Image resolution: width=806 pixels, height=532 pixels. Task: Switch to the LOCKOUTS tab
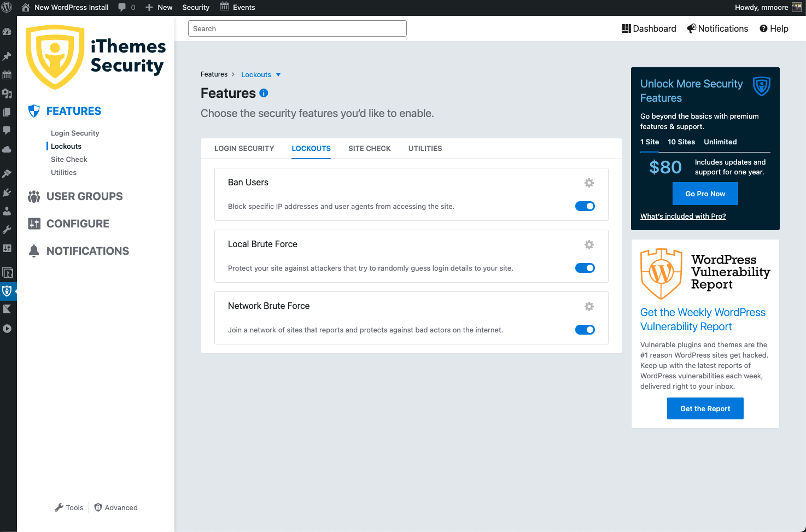click(311, 148)
